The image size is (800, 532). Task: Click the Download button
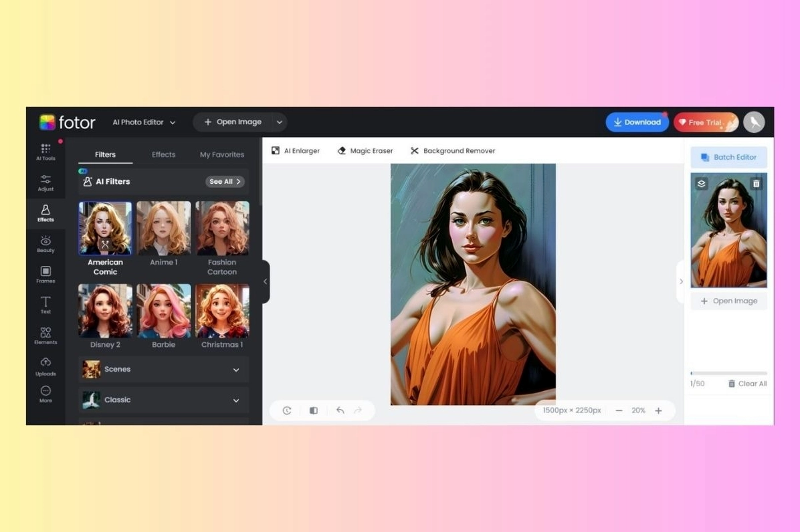[x=637, y=122]
